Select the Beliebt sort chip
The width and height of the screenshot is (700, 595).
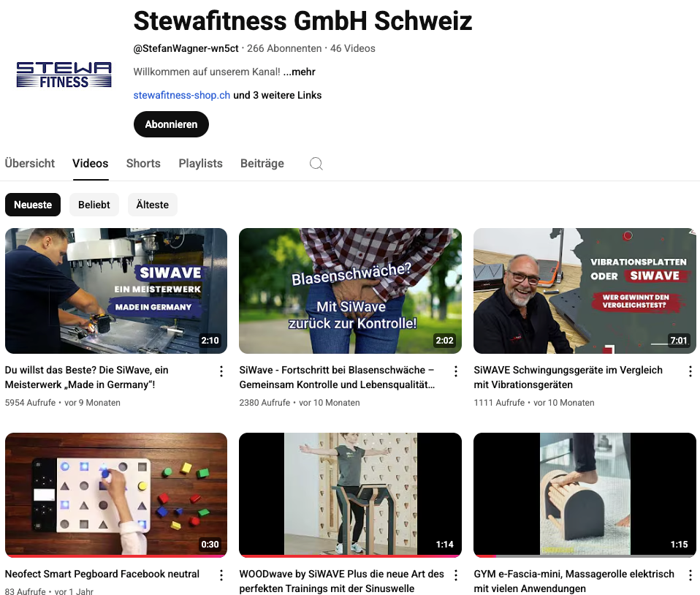point(94,205)
